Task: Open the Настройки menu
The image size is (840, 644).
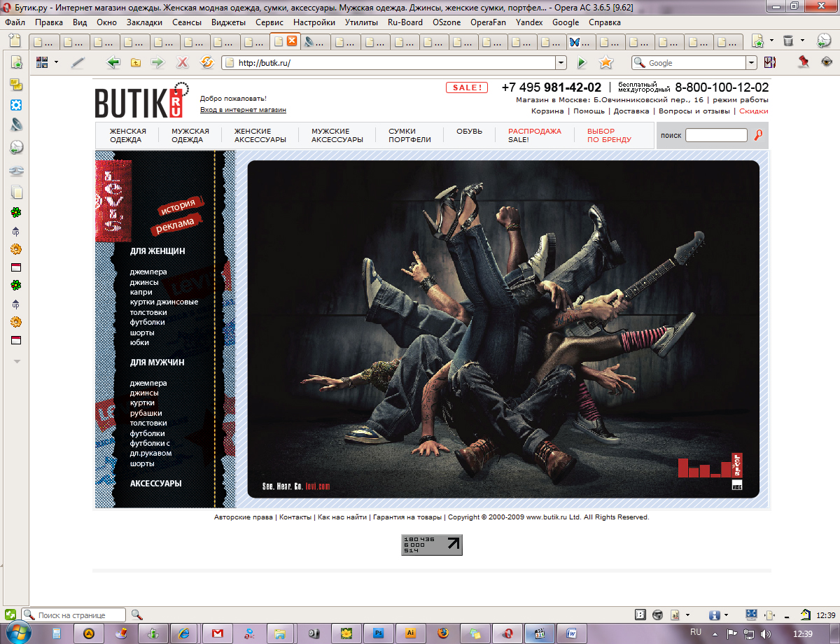Action: click(x=314, y=22)
